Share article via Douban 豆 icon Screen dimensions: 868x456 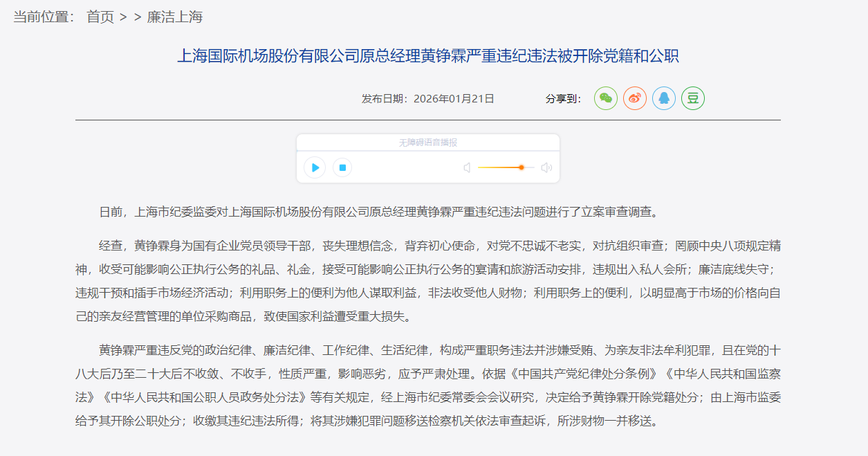point(692,98)
